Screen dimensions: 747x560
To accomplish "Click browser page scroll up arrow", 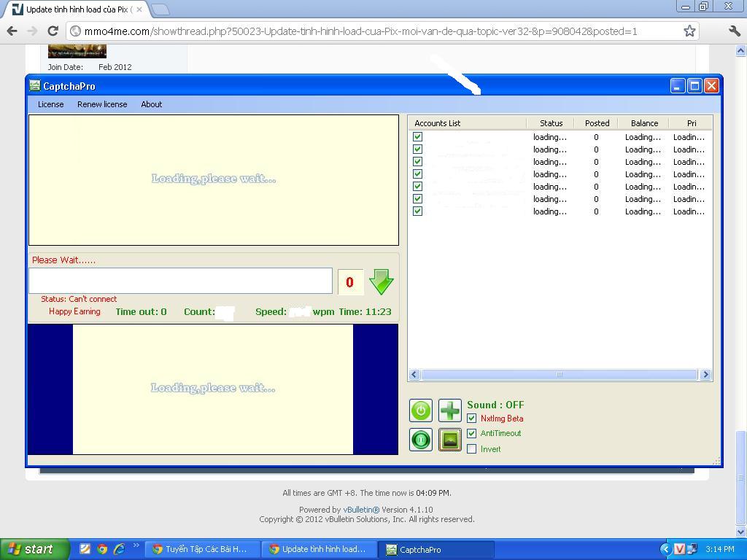I will click(x=741, y=50).
